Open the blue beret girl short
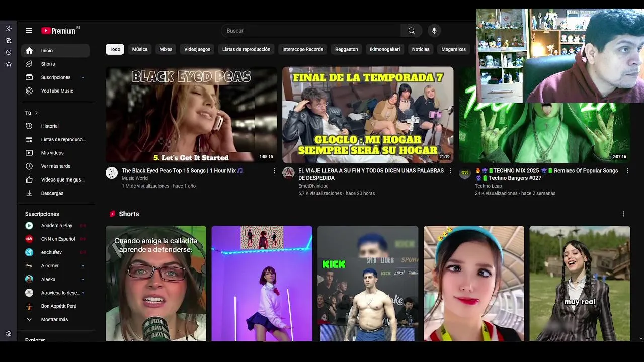 tap(474, 284)
